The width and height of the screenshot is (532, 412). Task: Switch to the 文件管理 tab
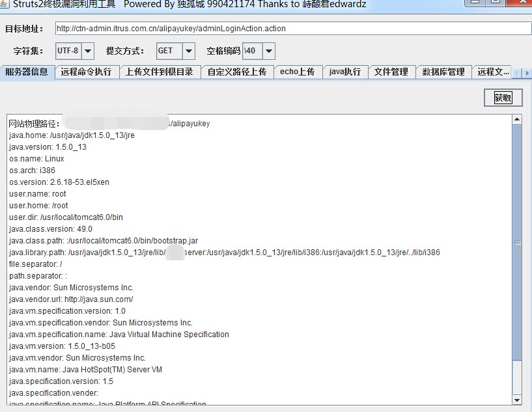pos(391,72)
